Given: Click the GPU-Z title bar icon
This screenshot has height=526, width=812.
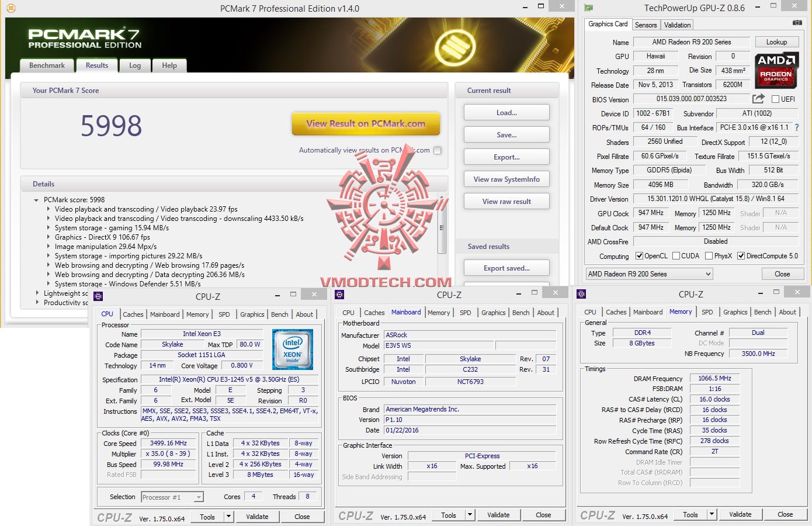Looking at the screenshot, I should (589, 8).
